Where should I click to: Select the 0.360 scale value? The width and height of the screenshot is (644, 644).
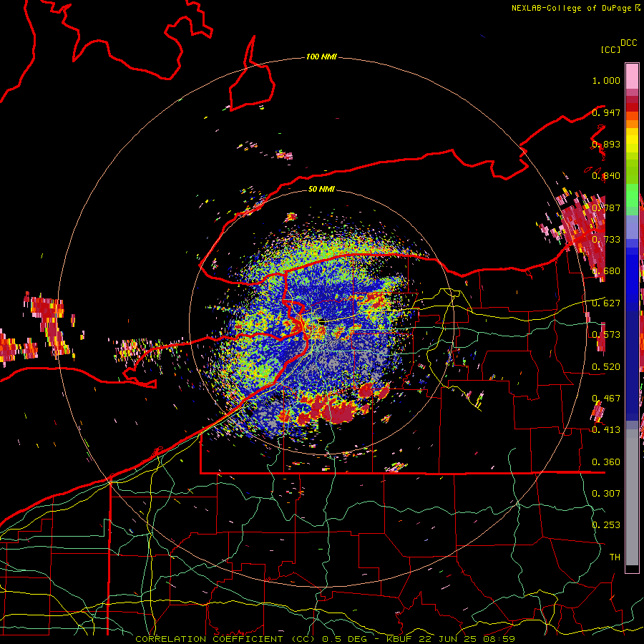(606, 462)
